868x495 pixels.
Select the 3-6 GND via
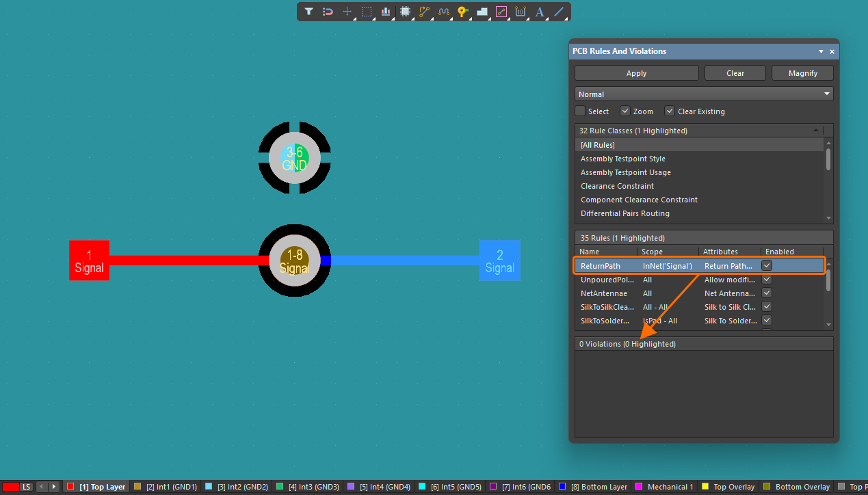[x=295, y=158]
